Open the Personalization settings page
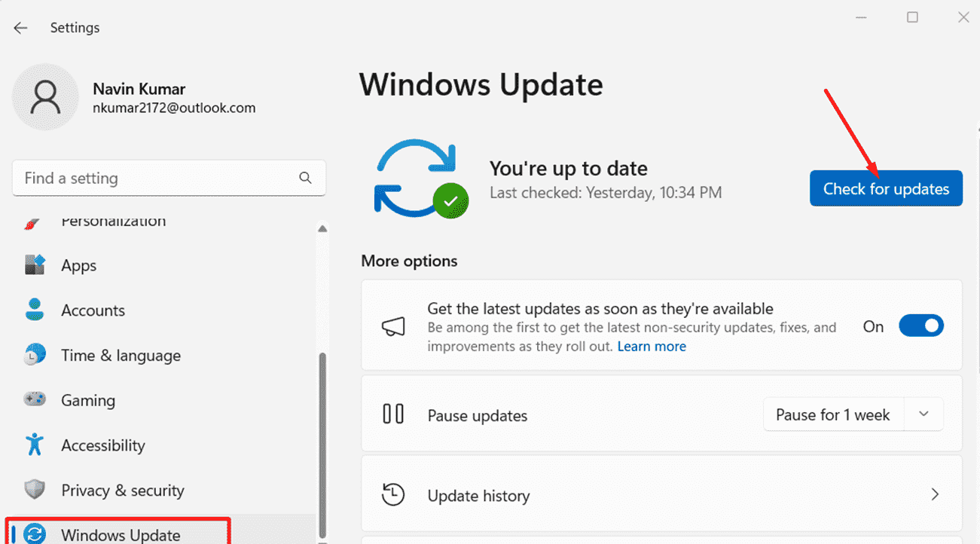Image resolution: width=980 pixels, height=544 pixels. point(113,222)
